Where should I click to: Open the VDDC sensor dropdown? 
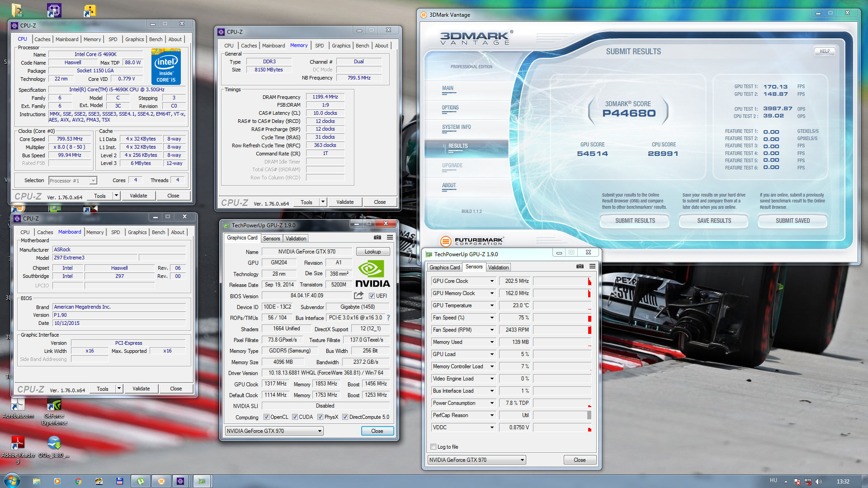(x=492, y=427)
